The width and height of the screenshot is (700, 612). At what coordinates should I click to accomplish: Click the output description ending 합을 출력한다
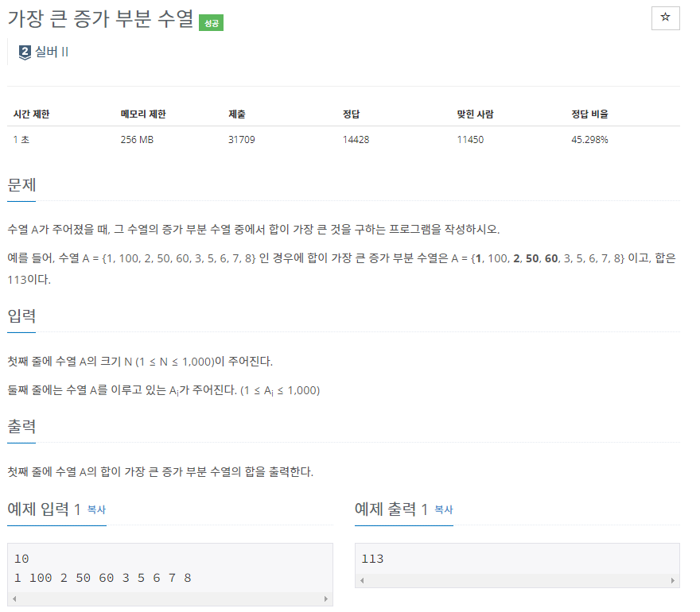pos(160,471)
